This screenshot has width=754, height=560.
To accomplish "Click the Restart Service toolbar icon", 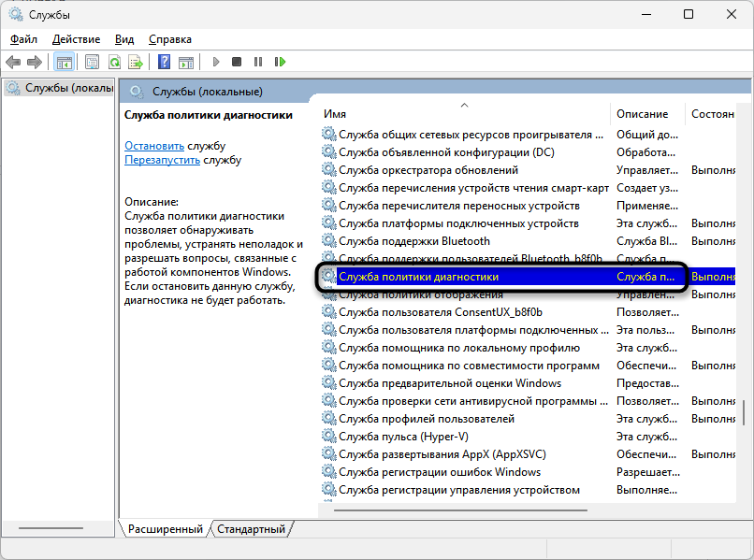I will pyautogui.click(x=280, y=62).
